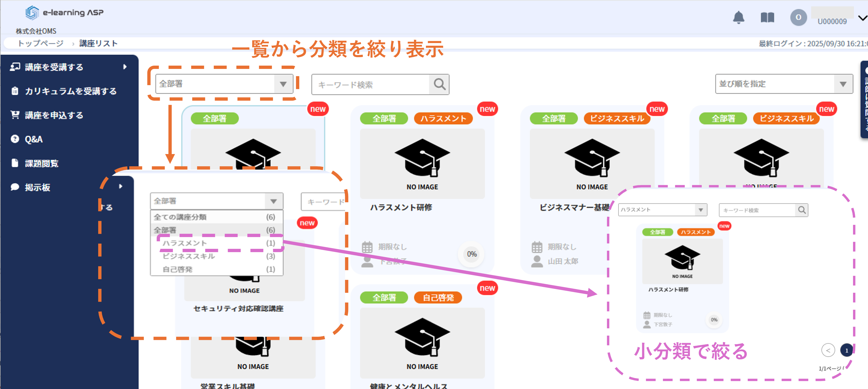Open 課題閲覧 in the sidebar

click(x=41, y=163)
